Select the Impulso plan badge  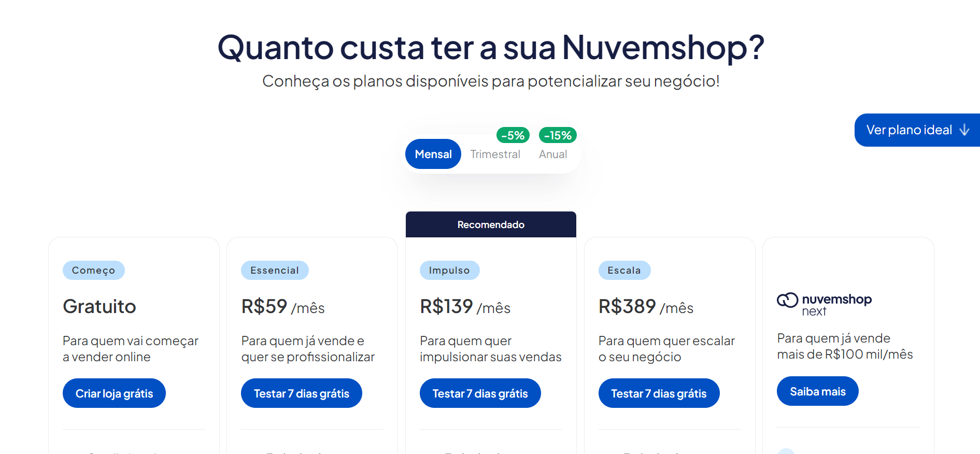point(449,270)
